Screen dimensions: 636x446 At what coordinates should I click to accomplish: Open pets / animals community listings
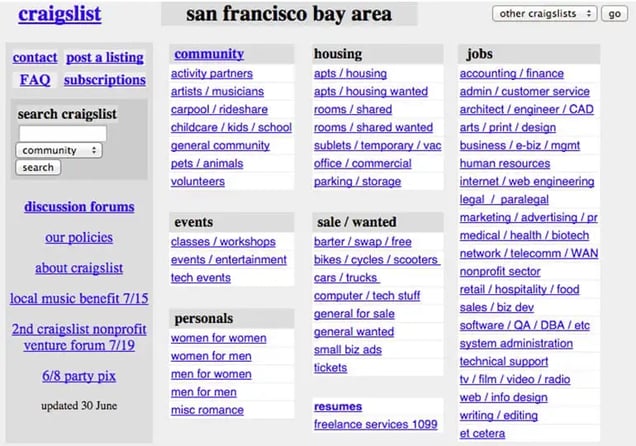tap(207, 164)
